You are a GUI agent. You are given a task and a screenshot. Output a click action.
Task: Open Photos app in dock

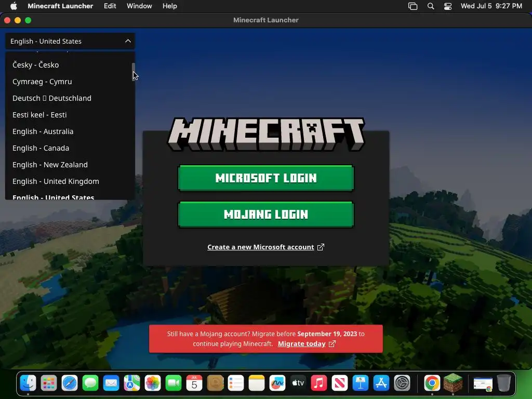point(153,383)
